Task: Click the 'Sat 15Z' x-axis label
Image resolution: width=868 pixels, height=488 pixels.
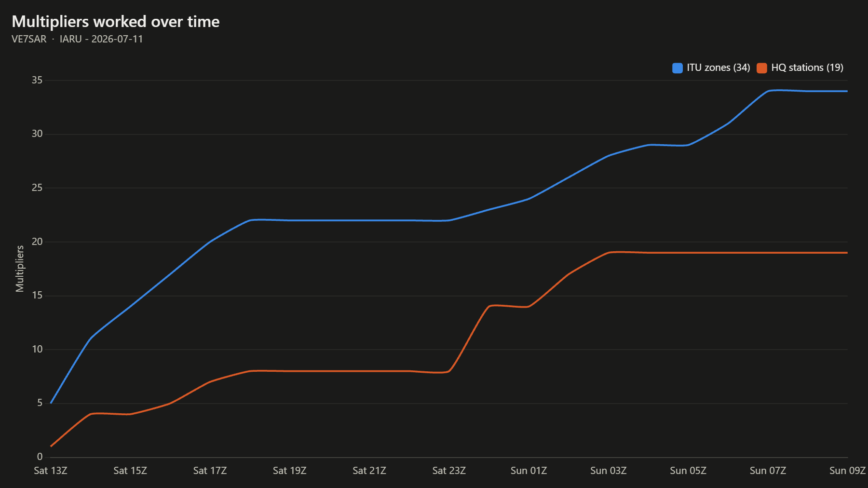Action: pyautogui.click(x=130, y=471)
